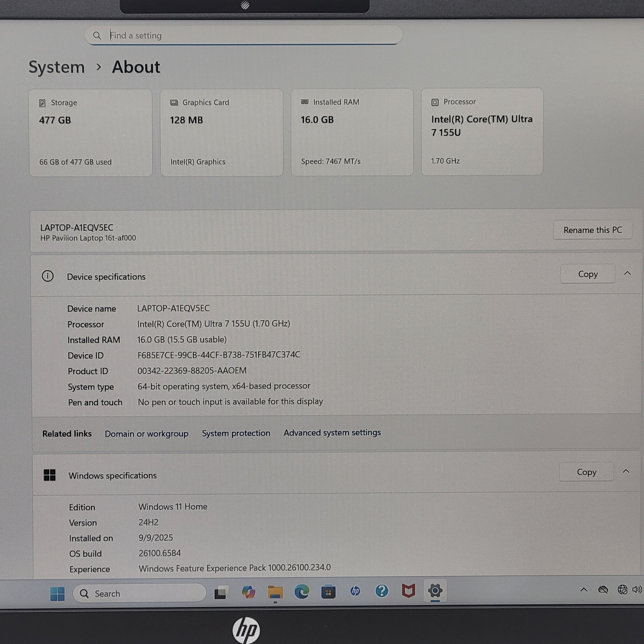Click the Product ID value 00342-22369-88205-AAOEM
Viewport: 644px width, 644px height.
(192, 371)
